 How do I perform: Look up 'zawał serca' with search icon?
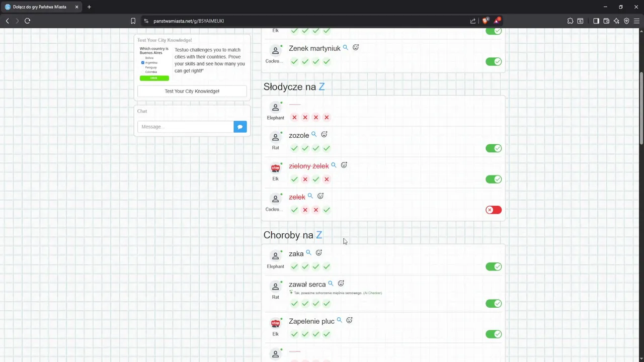tap(331, 284)
